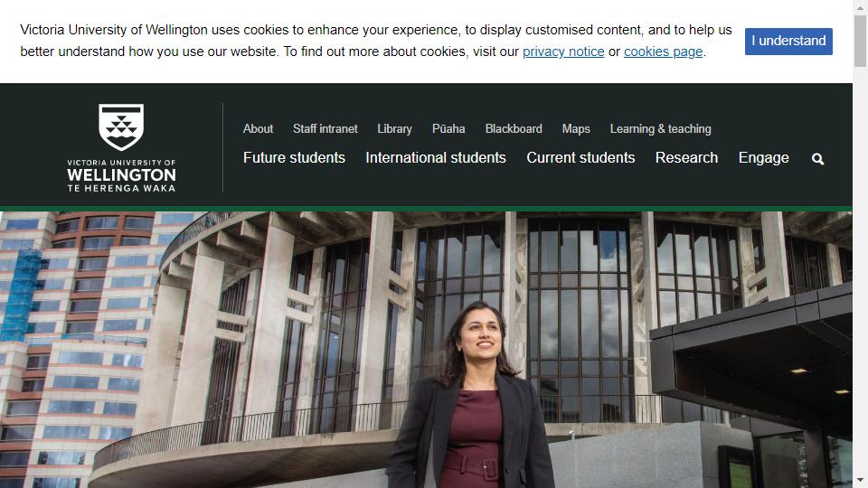Expand the Future students menu

[294, 157]
